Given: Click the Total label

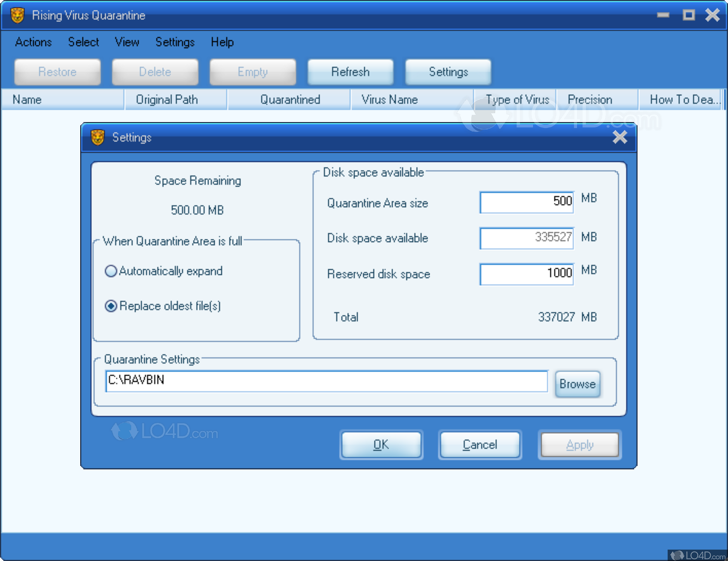Looking at the screenshot, I should click(346, 317).
